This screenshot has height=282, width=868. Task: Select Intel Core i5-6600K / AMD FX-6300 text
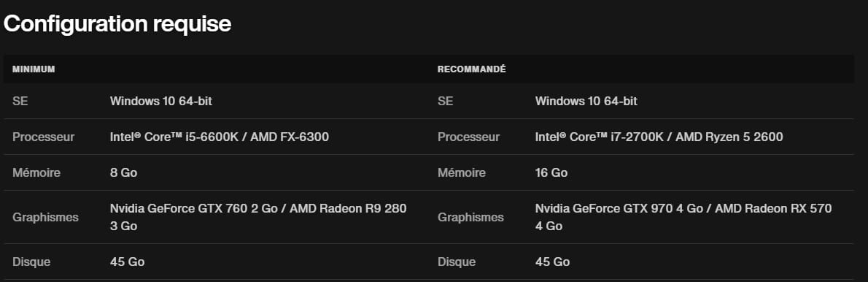pyautogui.click(x=220, y=137)
